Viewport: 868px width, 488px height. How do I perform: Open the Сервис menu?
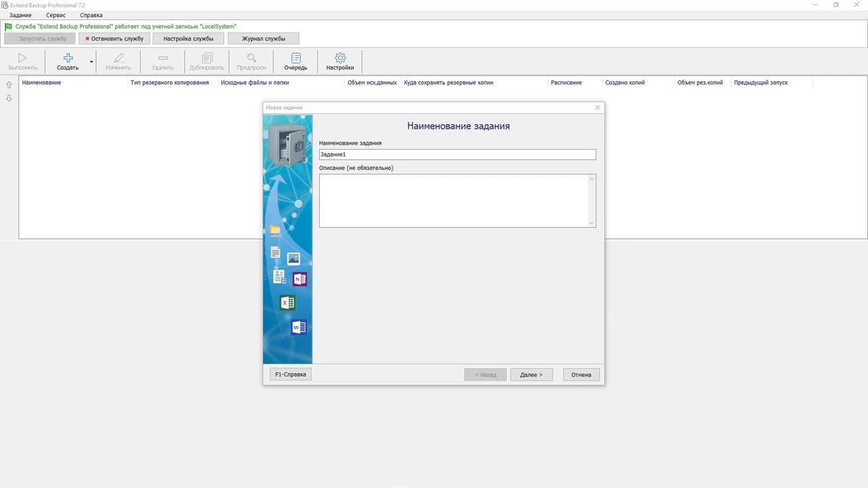tap(56, 15)
